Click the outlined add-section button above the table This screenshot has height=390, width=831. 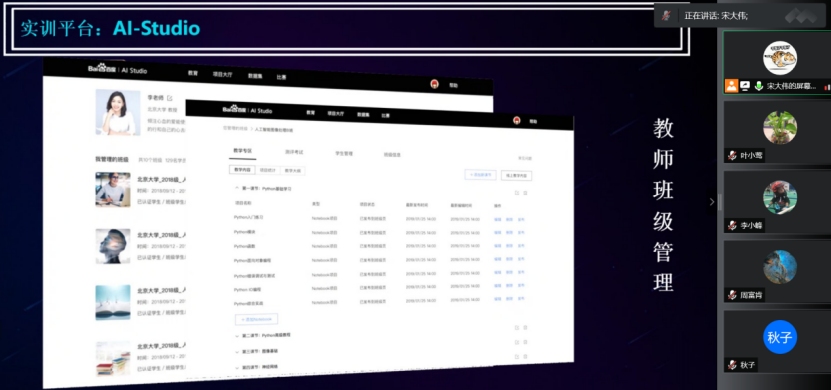pyautogui.click(x=480, y=174)
